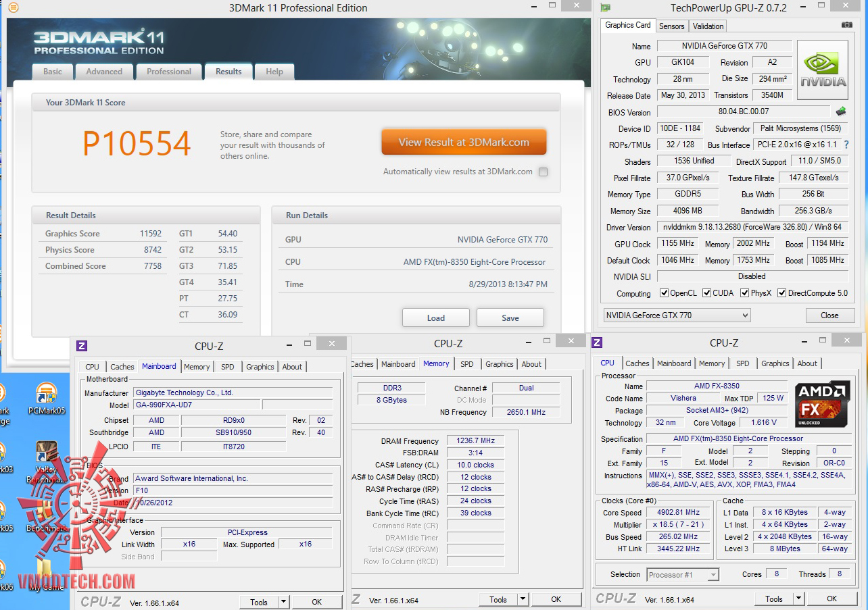Select the Results tab in 3DMark
This screenshot has height=610, width=868.
pyautogui.click(x=228, y=72)
